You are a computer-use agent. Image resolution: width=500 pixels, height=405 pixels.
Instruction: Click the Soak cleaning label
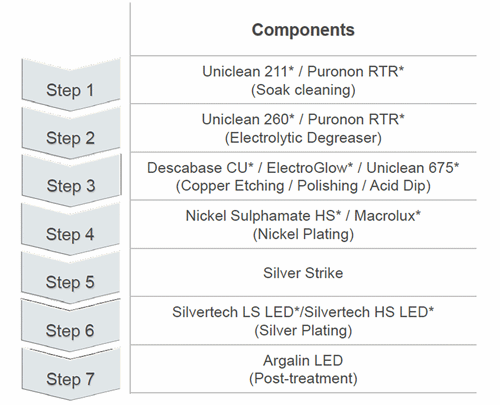point(303,90)
